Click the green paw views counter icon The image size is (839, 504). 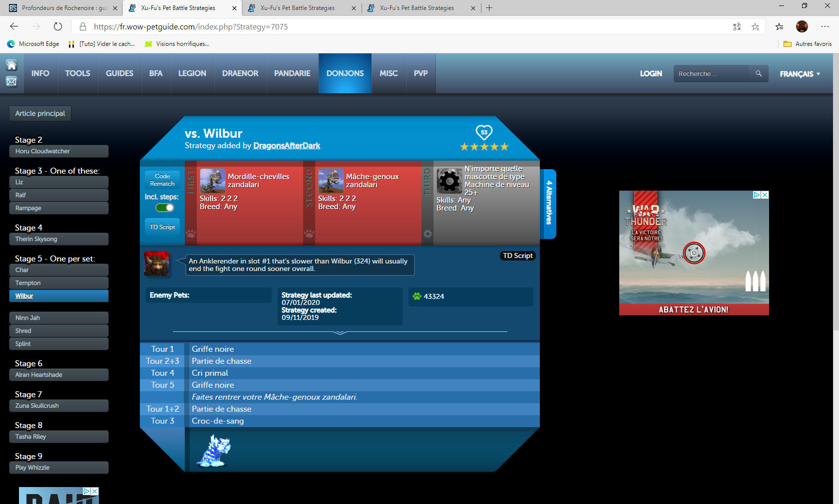[417, 296]
